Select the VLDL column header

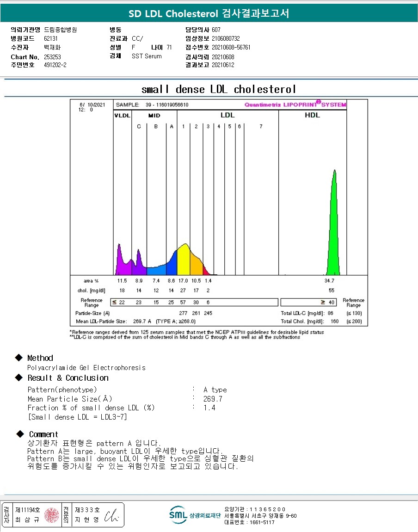pos(122,116)
